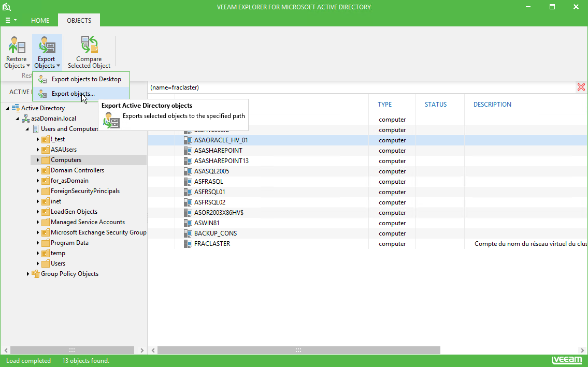Click the ASOR2003X86HV$ computer icon
Image resolution: width=588 pixels, height=367 pixels.
pyautogui.click(x=188, y=213)
